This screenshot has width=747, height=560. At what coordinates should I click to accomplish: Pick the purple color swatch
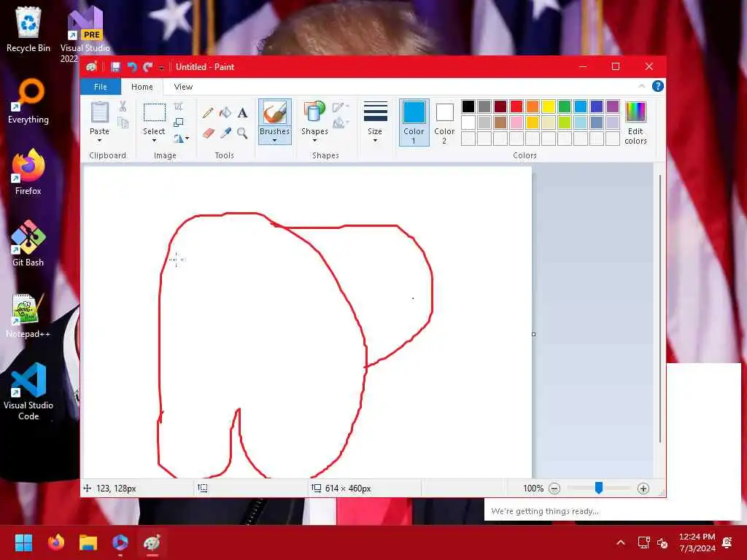coord(613,106)
